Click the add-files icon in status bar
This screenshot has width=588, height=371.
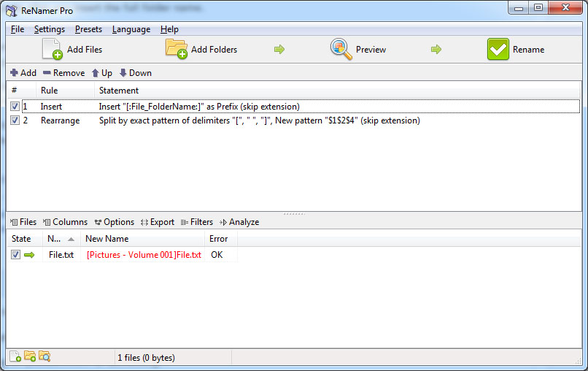coord(15,356)
